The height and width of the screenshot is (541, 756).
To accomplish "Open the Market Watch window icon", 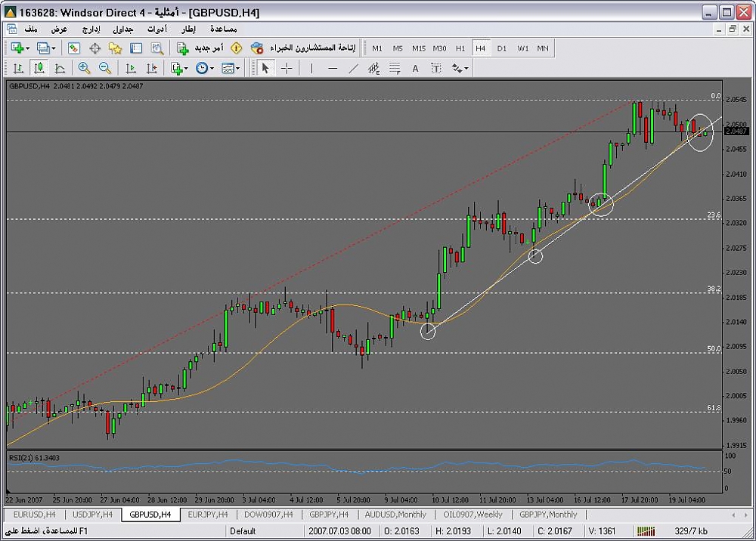I will 74,48.
